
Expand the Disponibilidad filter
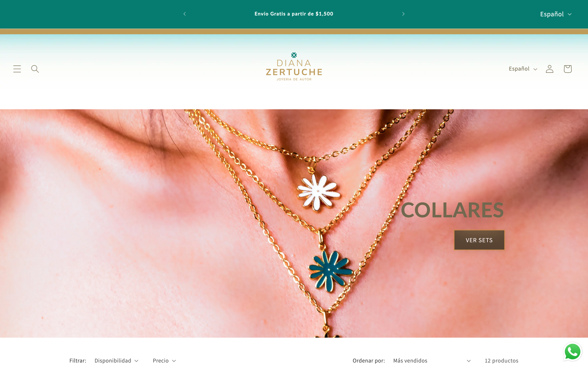[116, 360]
